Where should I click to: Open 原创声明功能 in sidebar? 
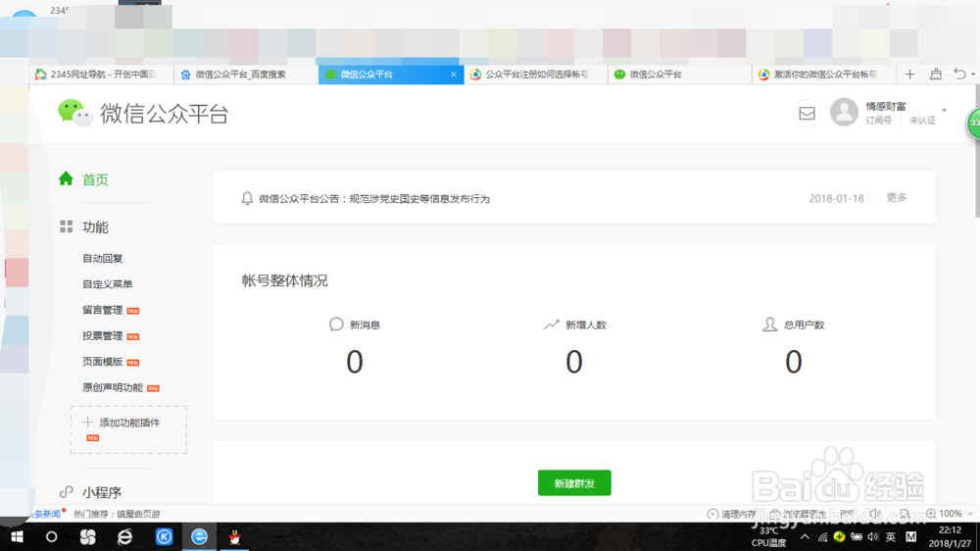pyautogui.click(x=113, y=388)
